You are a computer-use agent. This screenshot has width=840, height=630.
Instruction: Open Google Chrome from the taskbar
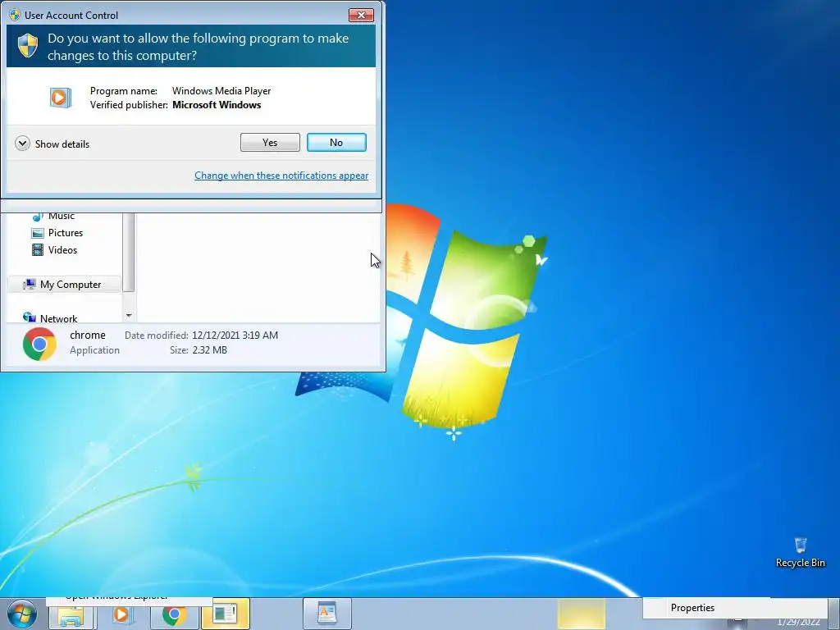coord(174,614)
